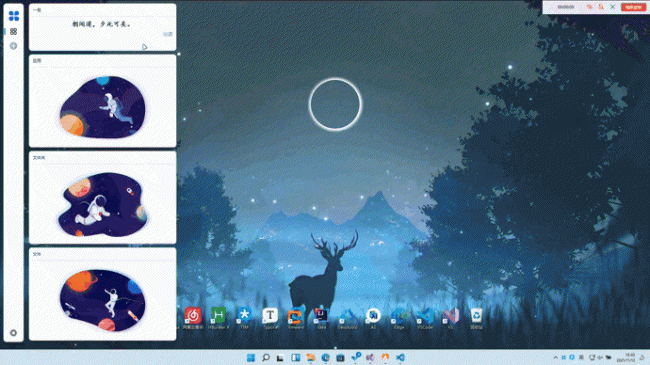The image size is (650, 365).
Task: Click the red button in the recorder bar
Action: [633, 7]
